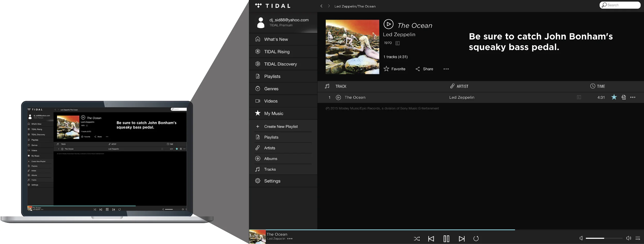Open player bar more options dots

pyautogui.click(x=290, y=239)
